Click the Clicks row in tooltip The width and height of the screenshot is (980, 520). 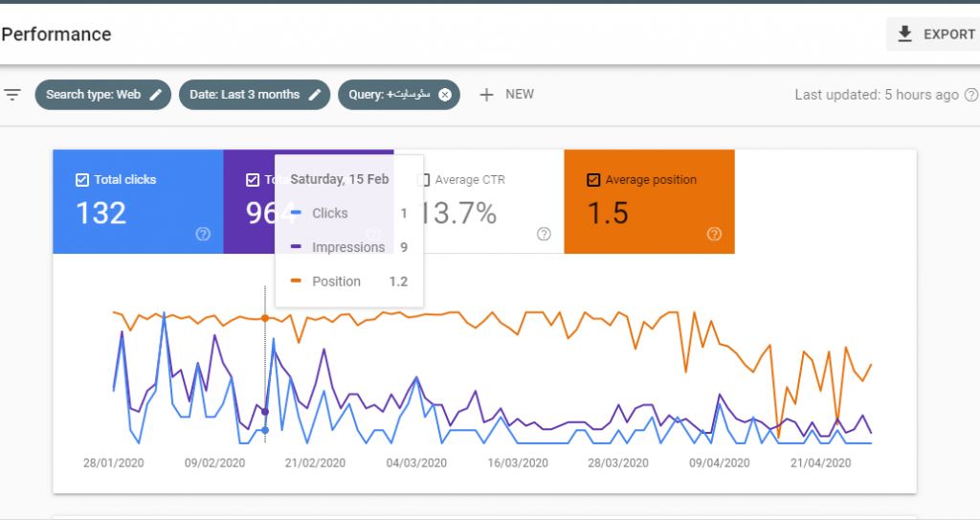pos(348,214)
